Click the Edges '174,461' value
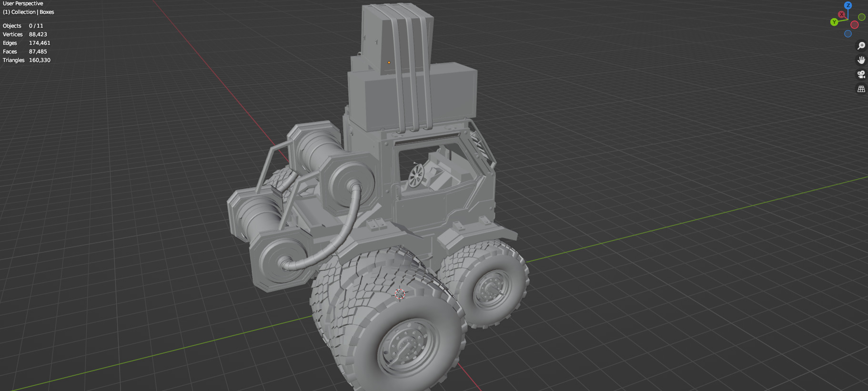This screenshot has width=868, height=391. (x=40, y=43)
